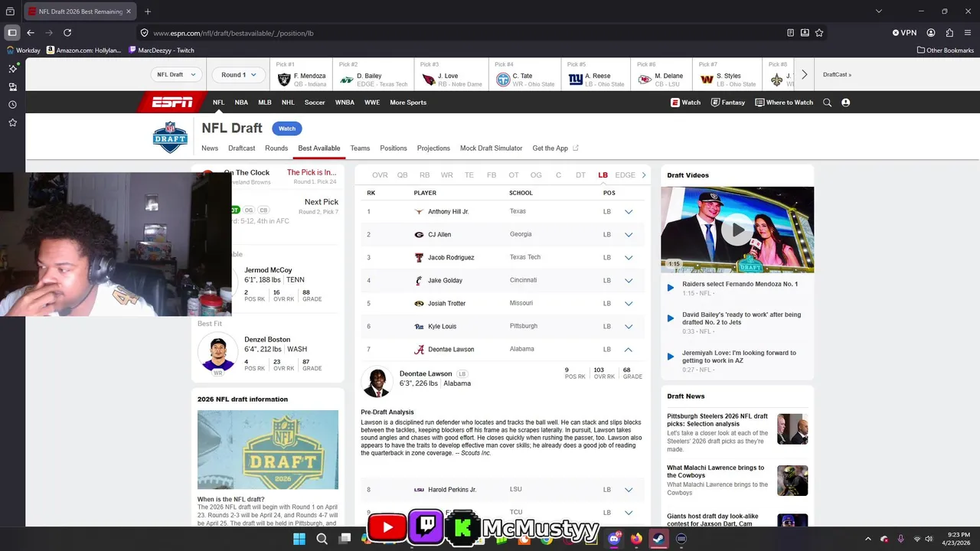Click the browser VPN button

(904, 33)
